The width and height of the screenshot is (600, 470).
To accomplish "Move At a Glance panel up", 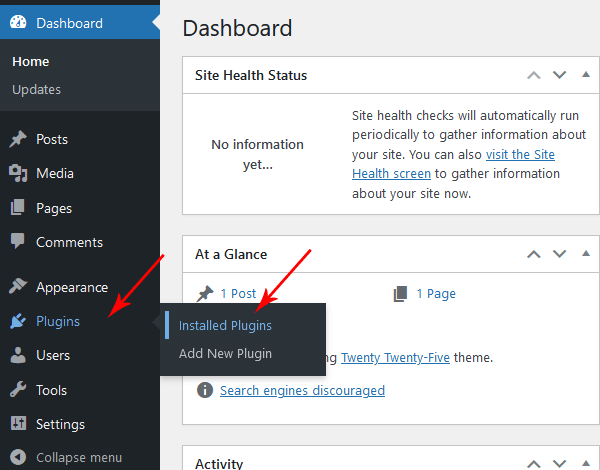I will 534,254.
